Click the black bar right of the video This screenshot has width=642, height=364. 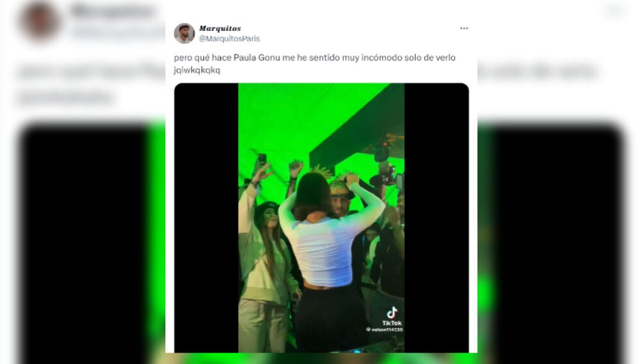click(436, 218)
